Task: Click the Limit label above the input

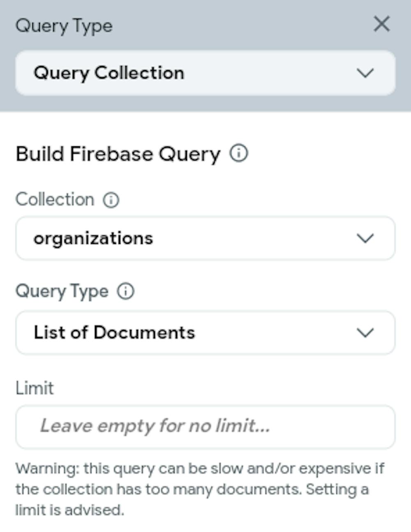Action: click(35, 387)
